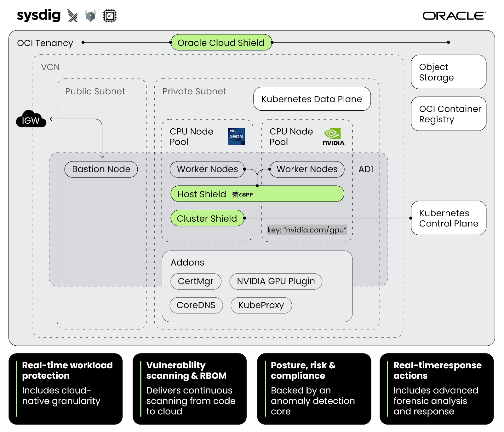Screen dimensions: 504x432
Task: Click the VCN label
Action: coord(50,67)
